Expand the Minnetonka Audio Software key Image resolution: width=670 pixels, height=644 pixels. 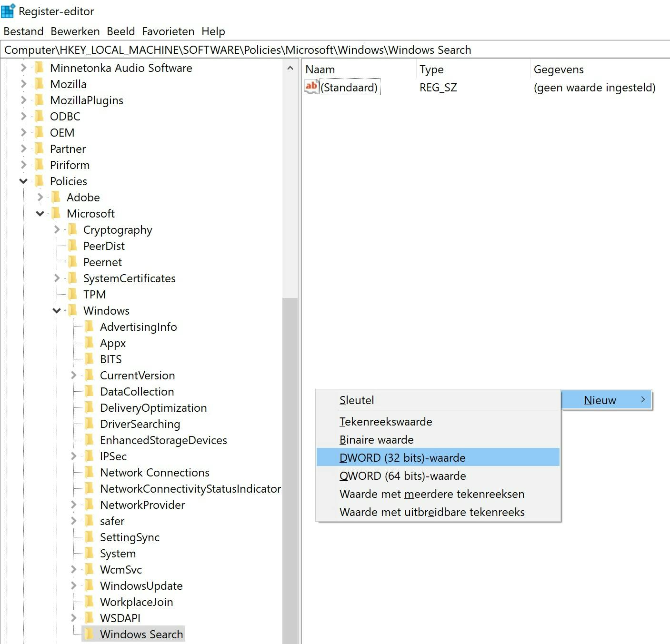coord(23,68)
